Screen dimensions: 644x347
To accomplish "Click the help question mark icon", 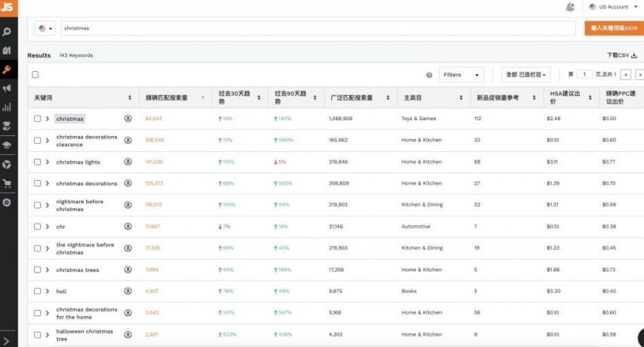I will tap(429, 75).
